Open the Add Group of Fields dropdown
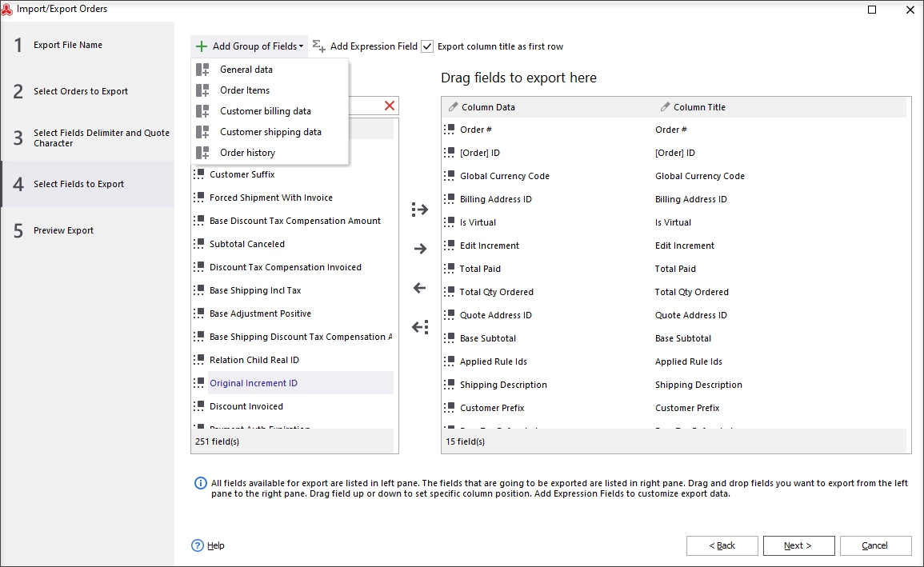This screenshot has width=924, height=567. pyautogui.click(x=249, y=46)
